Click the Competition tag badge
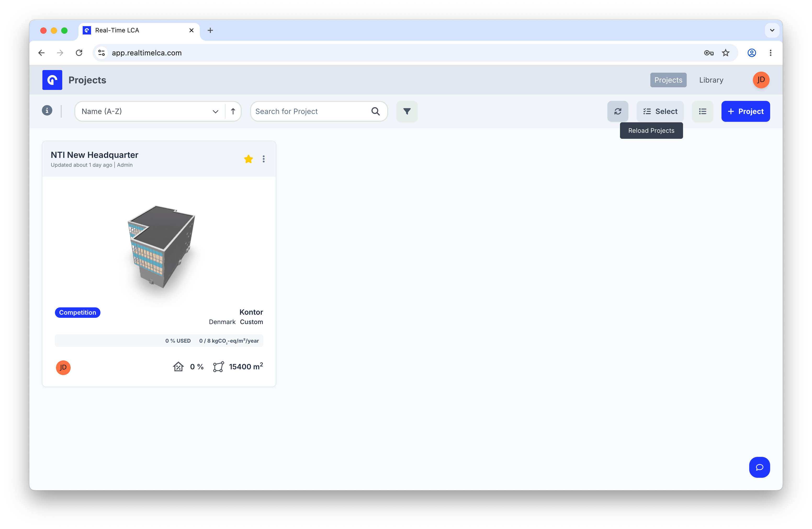 click(x=77, y=312)
